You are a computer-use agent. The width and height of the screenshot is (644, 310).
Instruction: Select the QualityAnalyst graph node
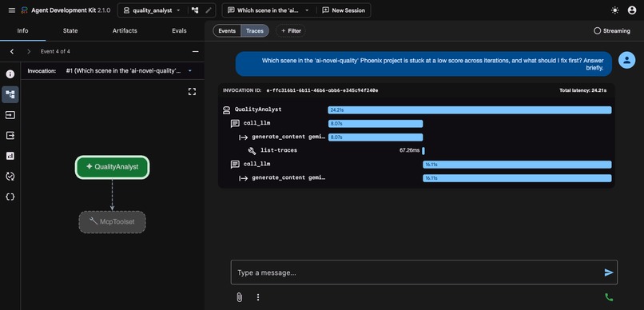pyautogui.click(x=112, y=167)
